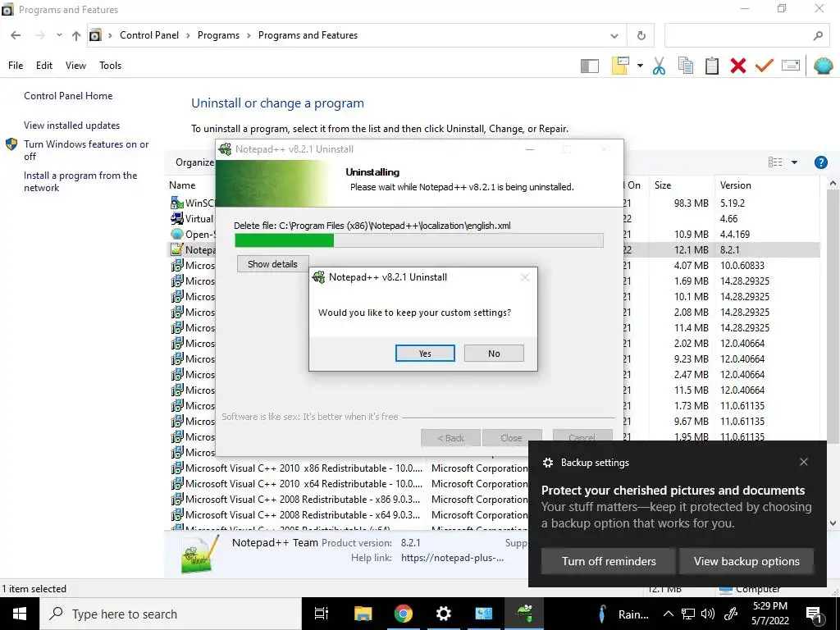Expand the address bar history dropdown

point(614,36)
